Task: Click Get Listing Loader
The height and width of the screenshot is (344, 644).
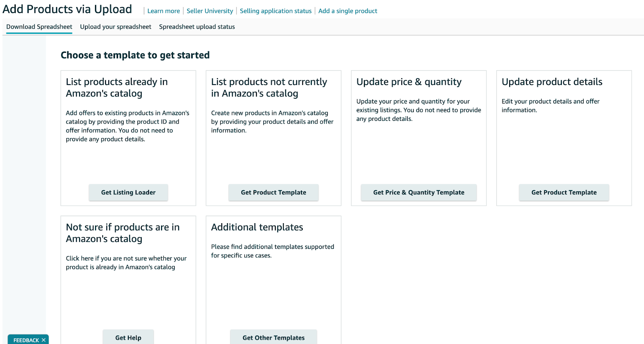Action: coord(128,192)
